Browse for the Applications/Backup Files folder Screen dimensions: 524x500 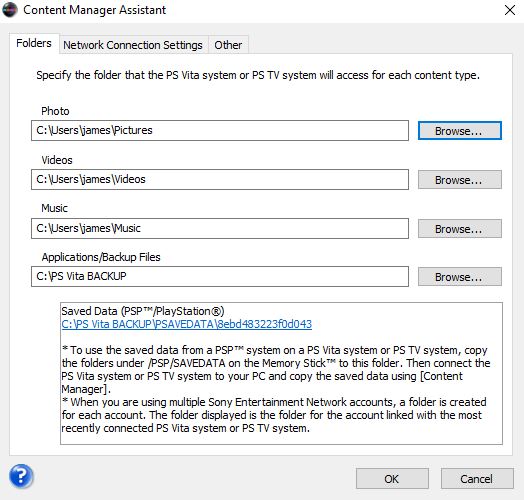(460, 277)
